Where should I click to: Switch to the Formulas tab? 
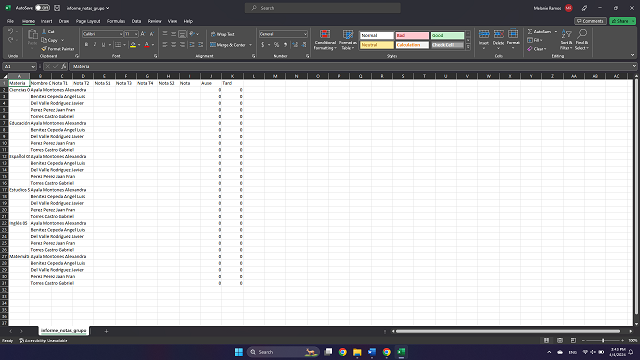tap(116, 21)
